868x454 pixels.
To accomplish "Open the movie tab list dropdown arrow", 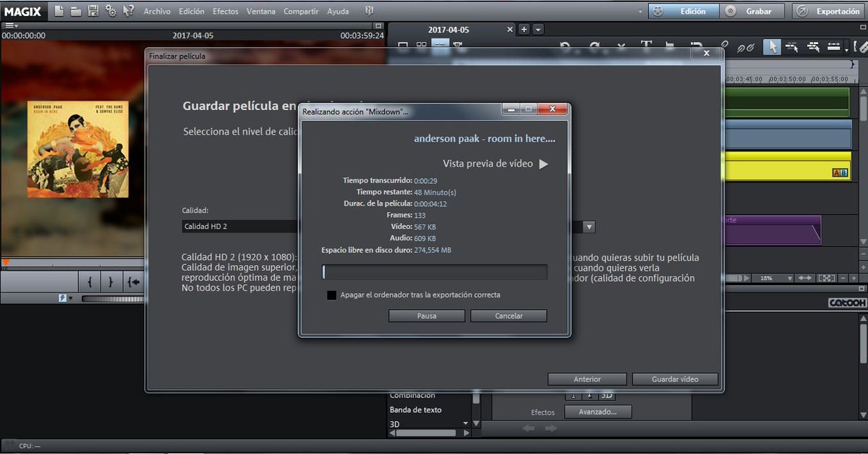I will (x=538, y=30).
